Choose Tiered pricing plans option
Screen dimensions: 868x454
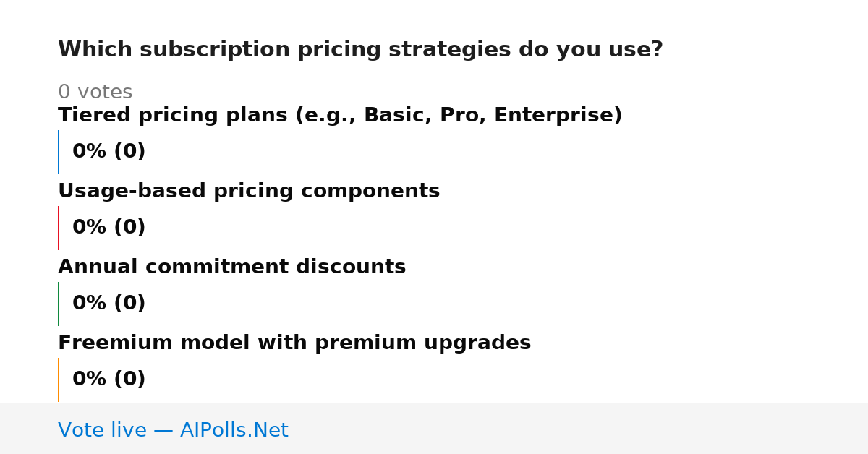pos(340,116)
